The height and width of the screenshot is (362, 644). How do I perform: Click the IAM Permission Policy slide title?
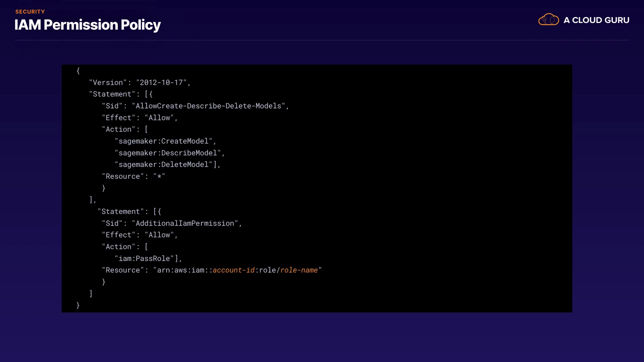tap(88, 25)
